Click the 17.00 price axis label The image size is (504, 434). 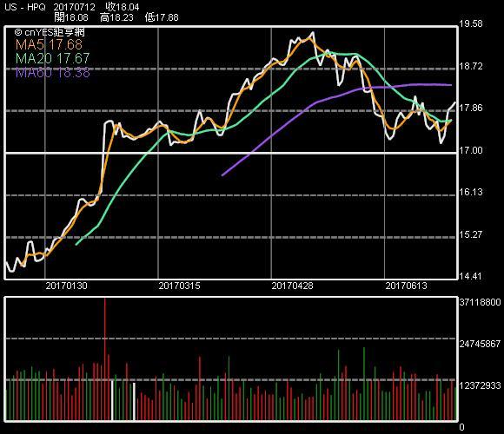(471, 150)
